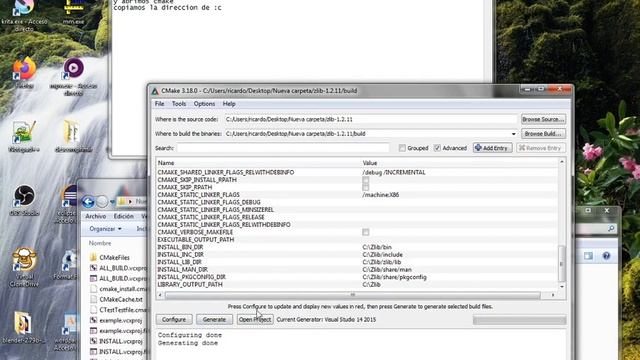Launch Firefox from the desktop
The width and height of the screenshot is (640, 360).
tap(24, 69)
